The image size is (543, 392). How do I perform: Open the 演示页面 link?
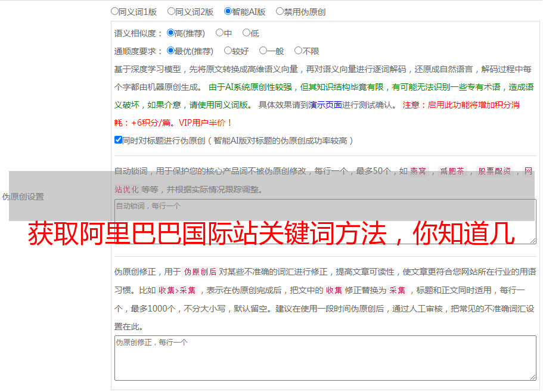point(325,105)
